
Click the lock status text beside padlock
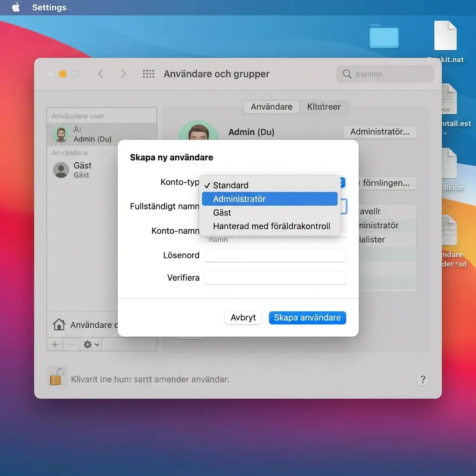[150, 379]
